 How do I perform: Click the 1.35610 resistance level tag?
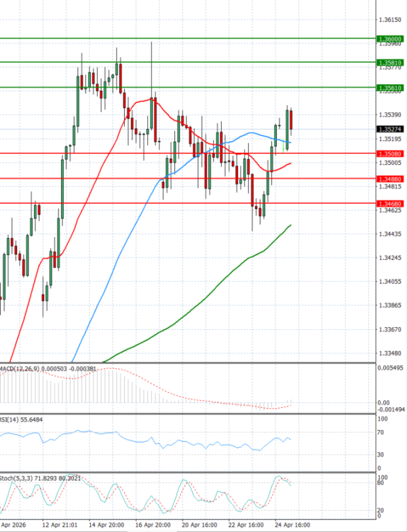(389, 88)
